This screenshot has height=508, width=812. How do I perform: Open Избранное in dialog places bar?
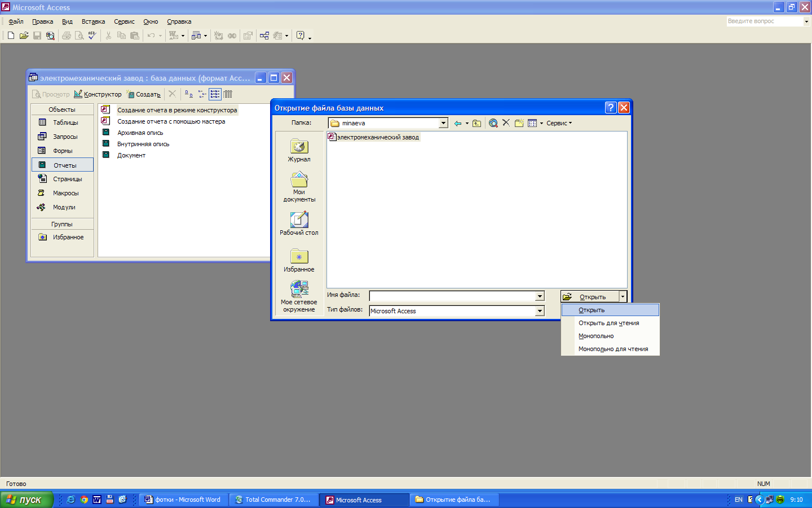299,260
